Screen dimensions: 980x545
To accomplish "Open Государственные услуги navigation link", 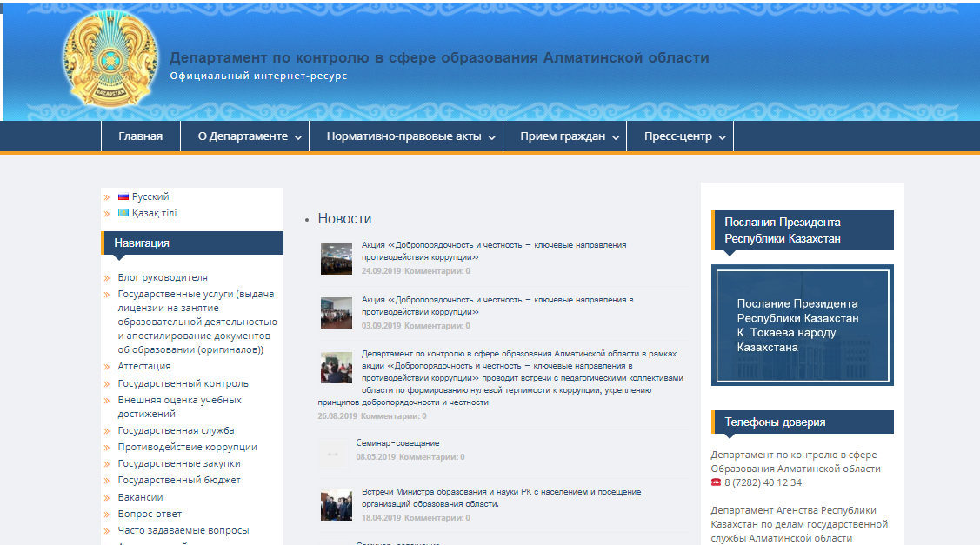I will click(x=197, y=322).
